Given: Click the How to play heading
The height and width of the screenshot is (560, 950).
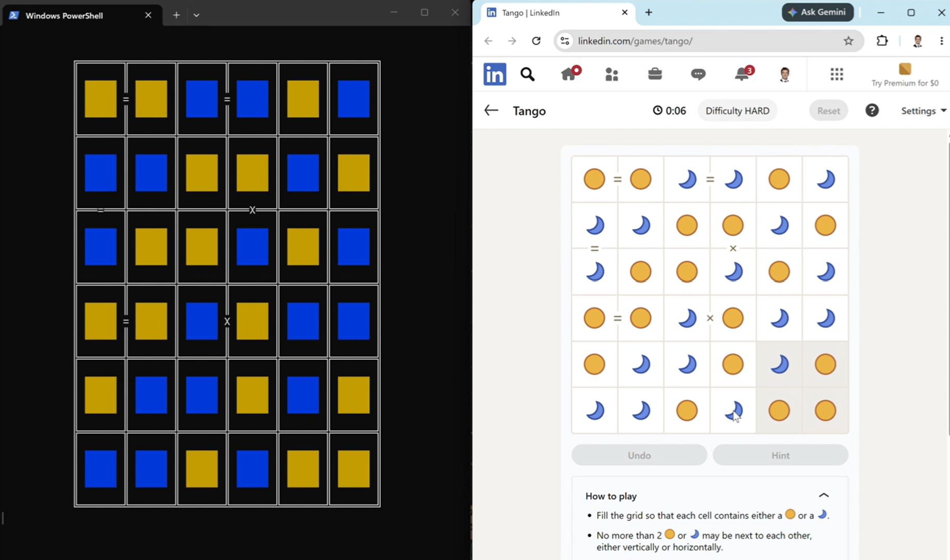Looking at the screenshot, I should [x=611, y=496].
